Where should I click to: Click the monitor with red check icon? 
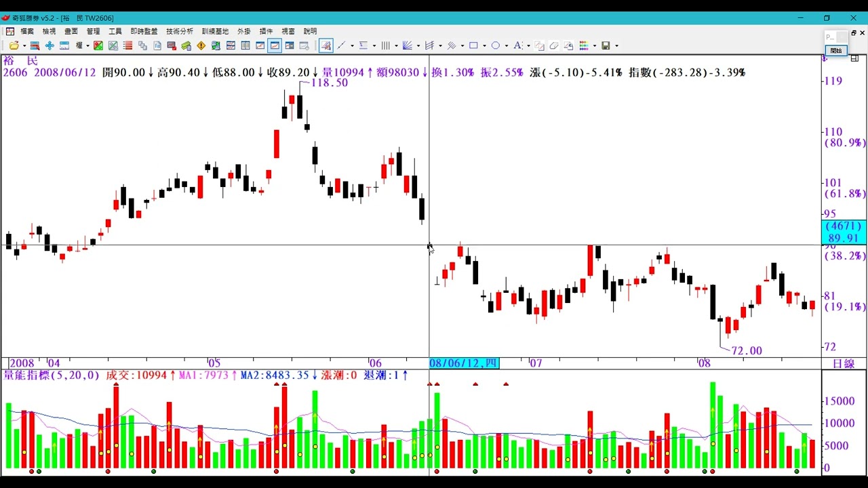point(172,45)
